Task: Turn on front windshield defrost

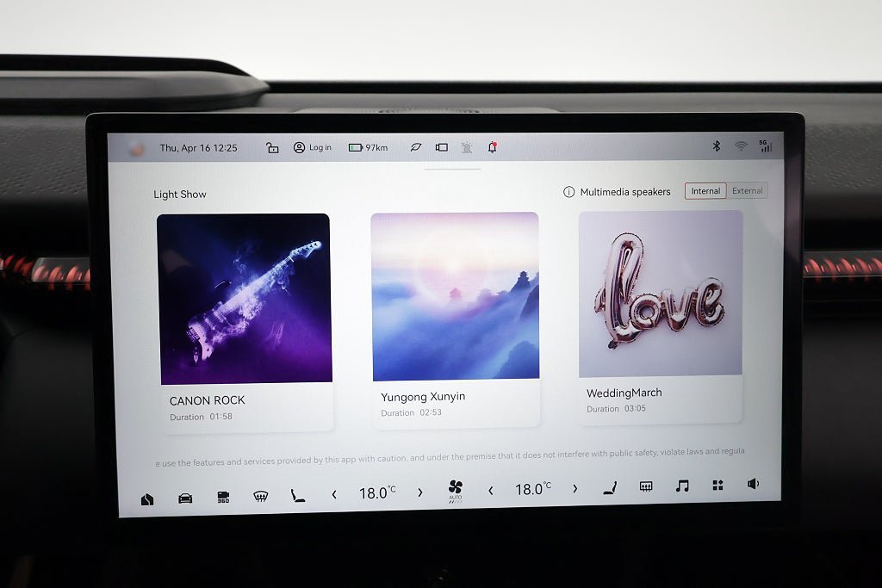Action: click(x=260, y=497)
